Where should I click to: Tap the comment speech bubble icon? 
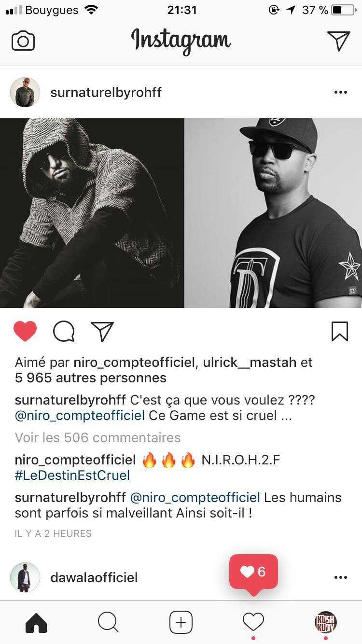pos(64,331)
